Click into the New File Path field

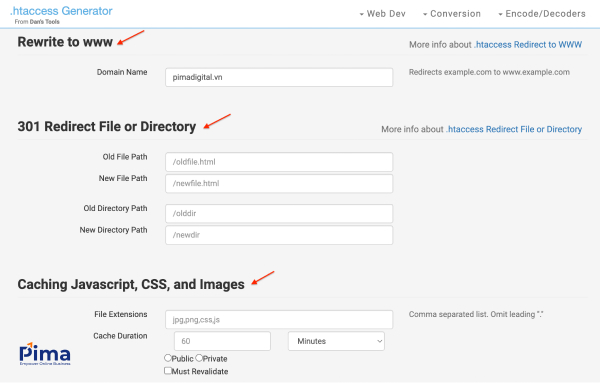279,184
